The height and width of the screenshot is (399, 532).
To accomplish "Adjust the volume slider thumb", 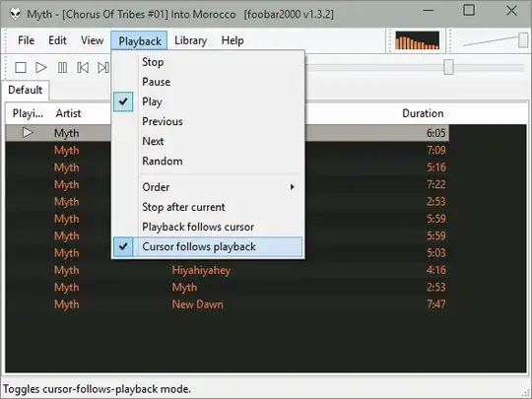I will tap(523, 40).
